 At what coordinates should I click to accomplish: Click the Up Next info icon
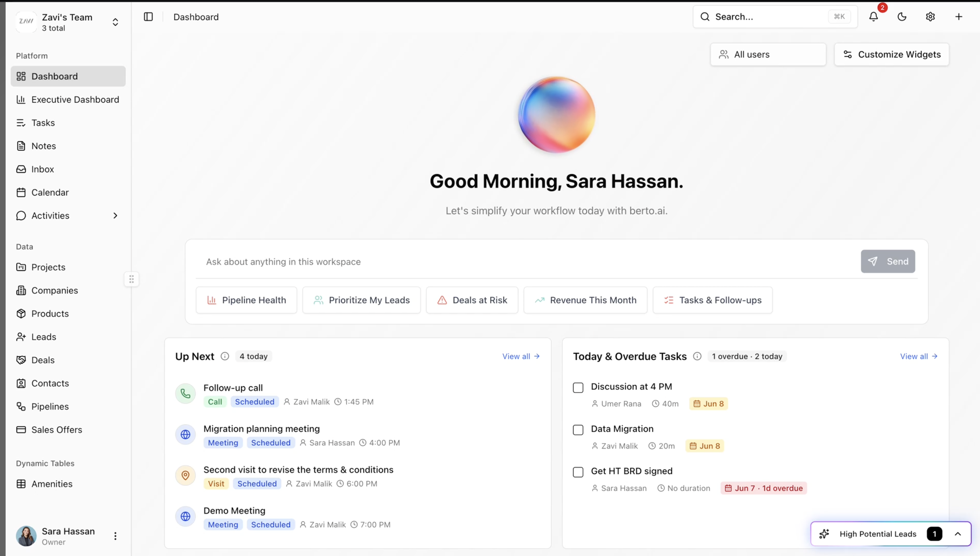[x=224, y=357]
